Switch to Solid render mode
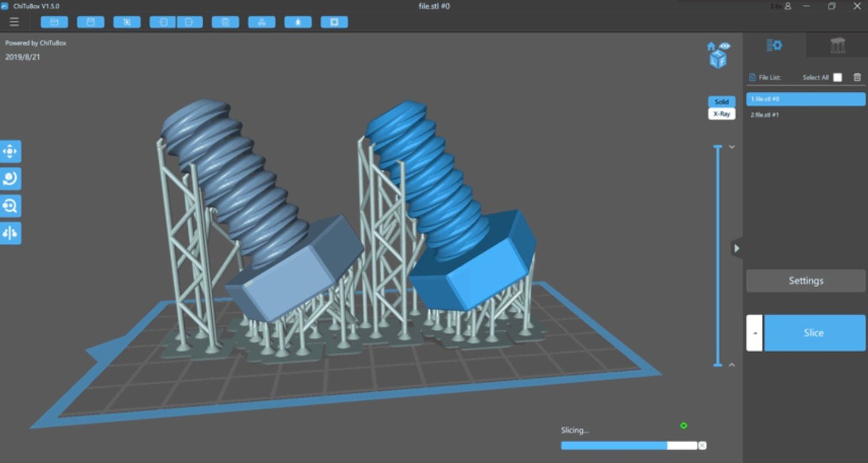The height and width of the screenshot is (463, 868). 721,102
